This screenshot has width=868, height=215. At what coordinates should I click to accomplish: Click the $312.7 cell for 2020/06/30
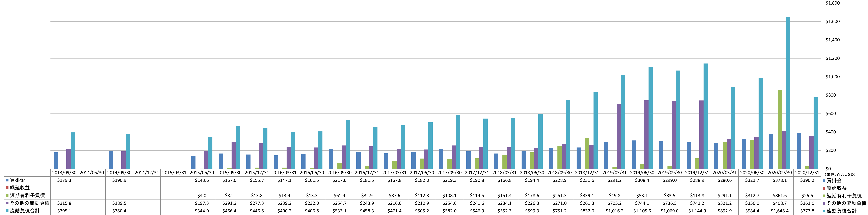click(x=752, y=196)
